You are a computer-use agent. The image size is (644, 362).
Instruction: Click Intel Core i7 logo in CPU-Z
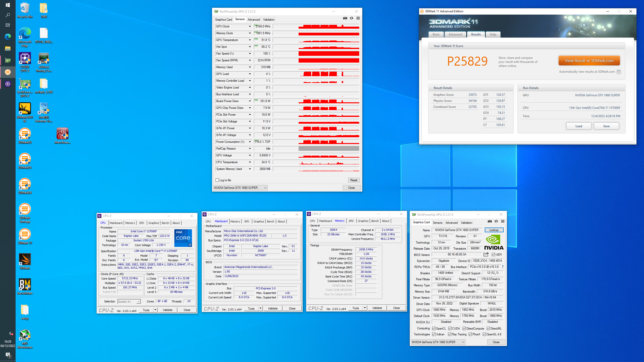point(183,238)
